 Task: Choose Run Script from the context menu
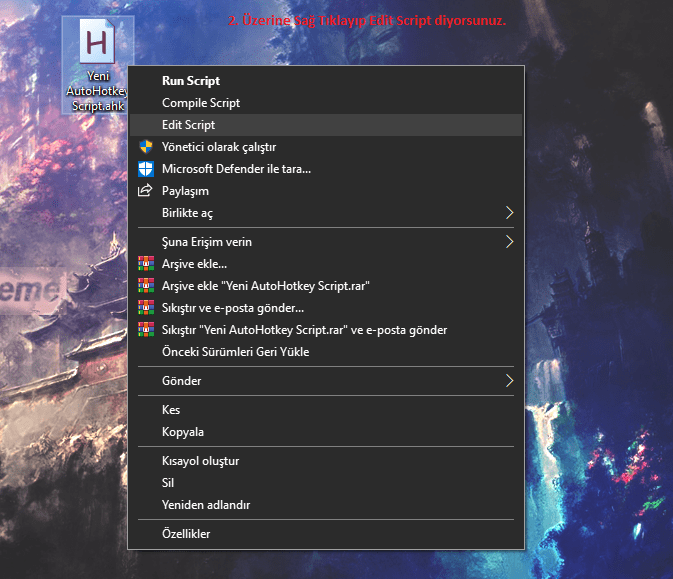pos(326,81)
